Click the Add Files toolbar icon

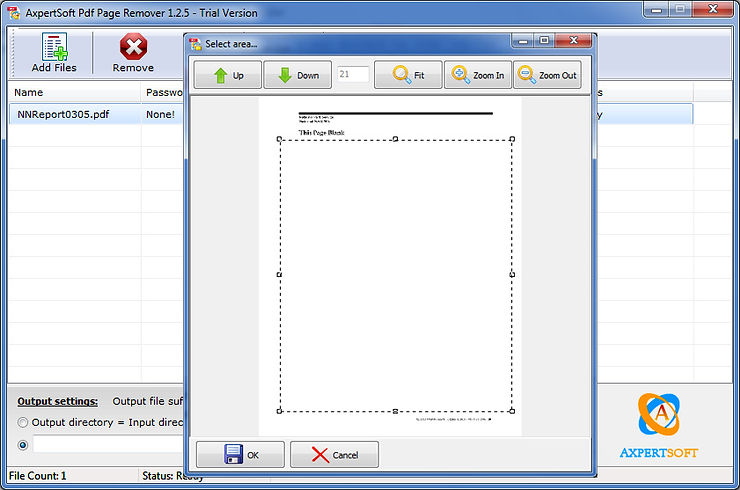coord(54,52)
